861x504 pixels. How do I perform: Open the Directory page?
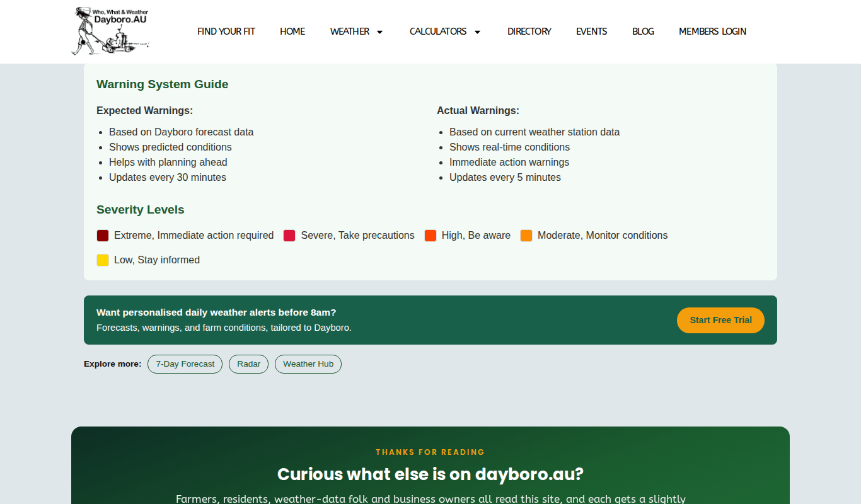(x=529, y=31)
